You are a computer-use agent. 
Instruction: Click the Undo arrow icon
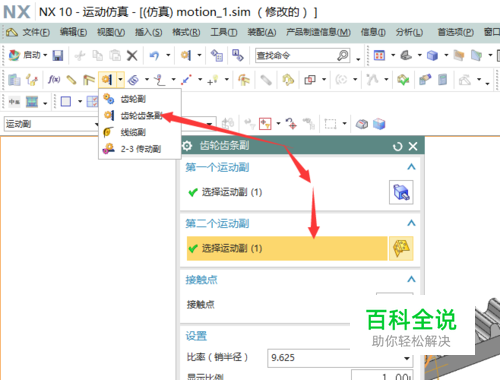[x=154, y=55]
